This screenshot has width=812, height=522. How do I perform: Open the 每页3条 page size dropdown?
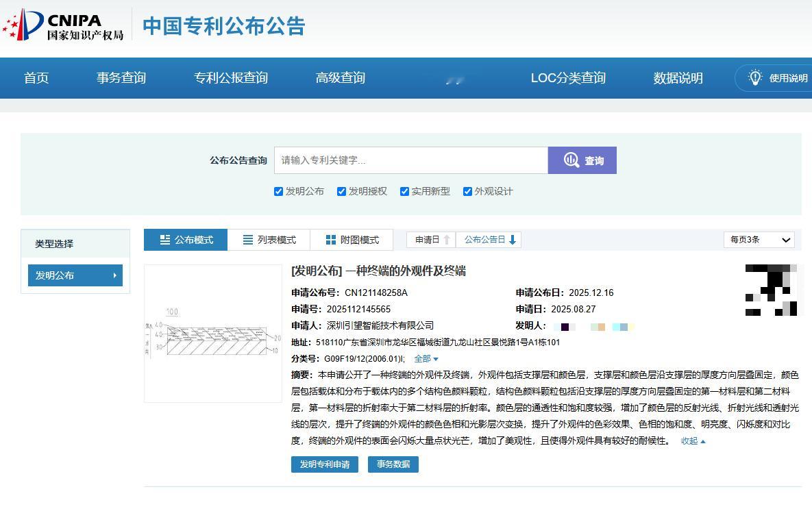point(759,240)
